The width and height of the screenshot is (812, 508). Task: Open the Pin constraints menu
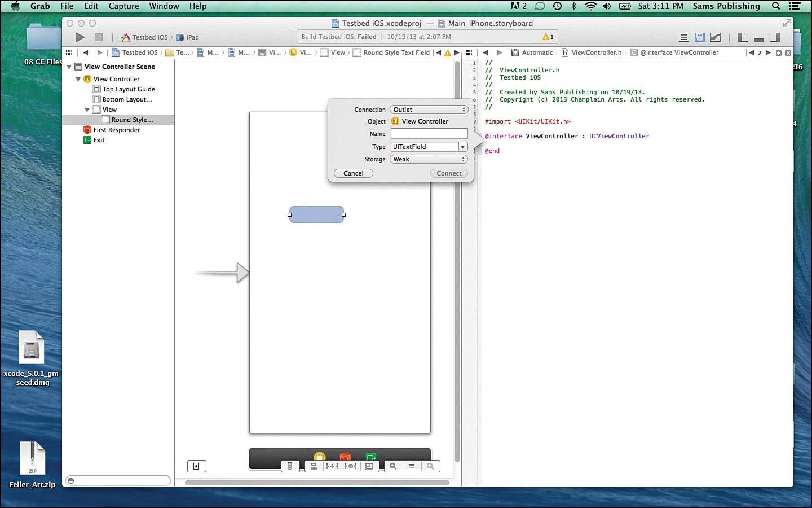pyautogui.click(x=332, y=466)
